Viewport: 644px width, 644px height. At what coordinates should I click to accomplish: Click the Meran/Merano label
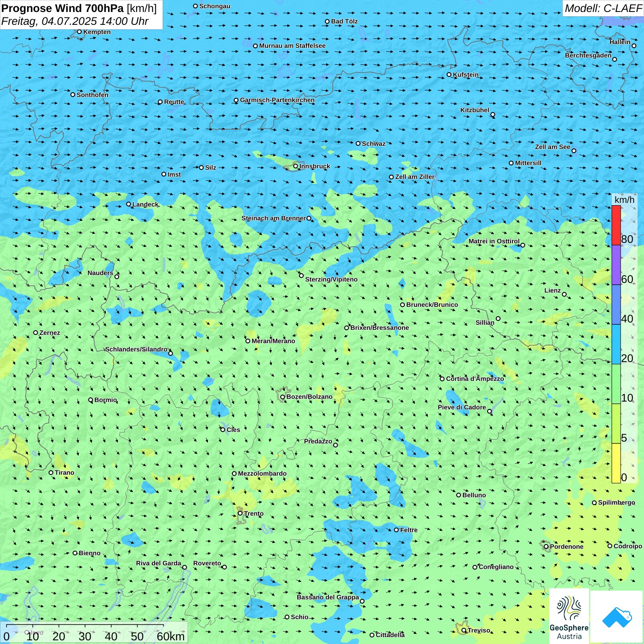coord(273,341)
